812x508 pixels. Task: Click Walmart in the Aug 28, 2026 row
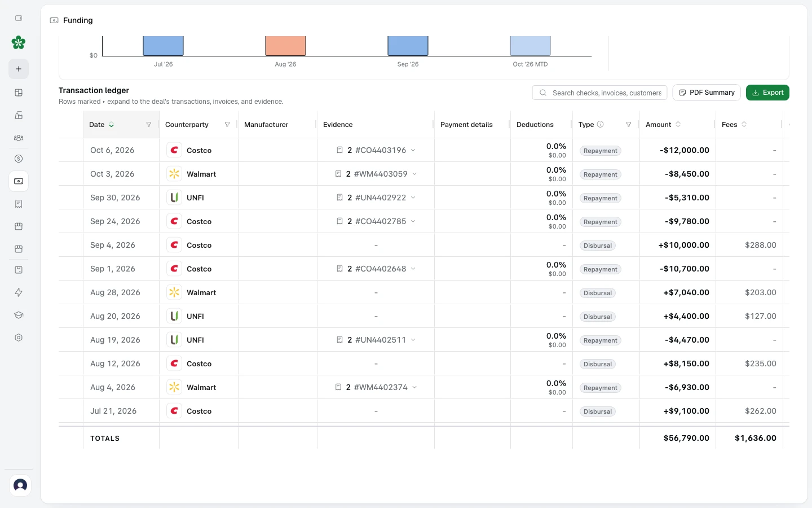pyautogui.click(x=201, y=292)
